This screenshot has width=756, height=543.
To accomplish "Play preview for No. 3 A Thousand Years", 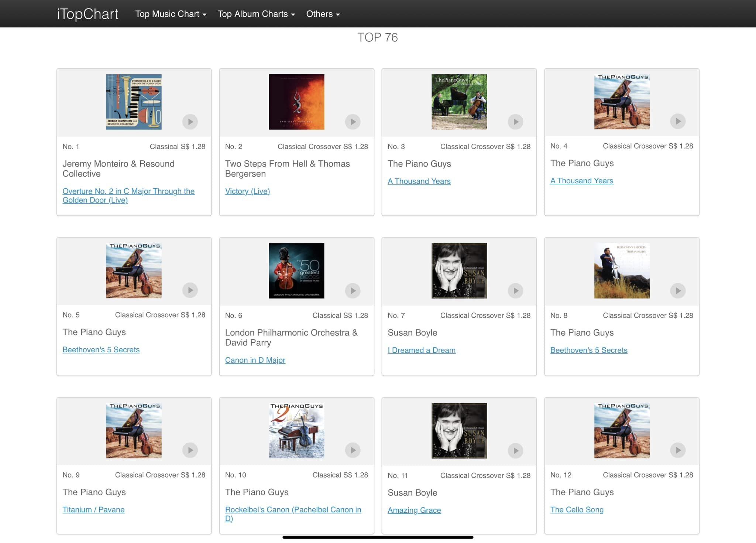I will pos(515,122).
